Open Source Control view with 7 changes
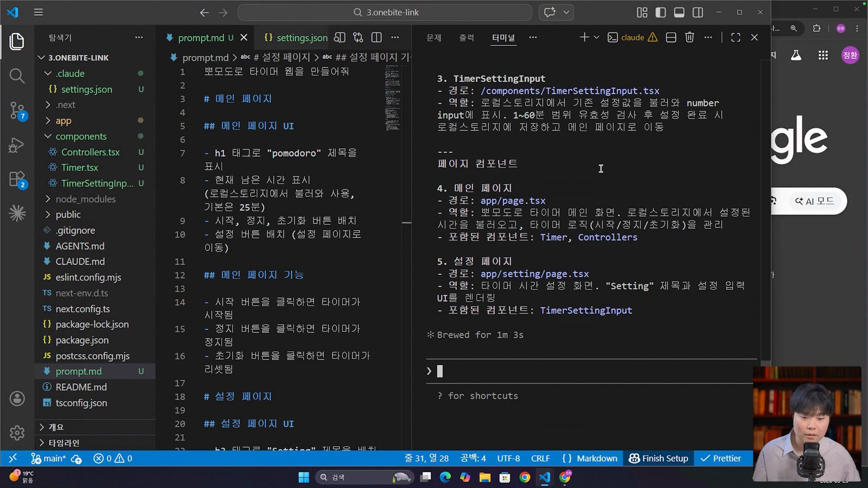This screenshot has height=488, width=868. 17,110
